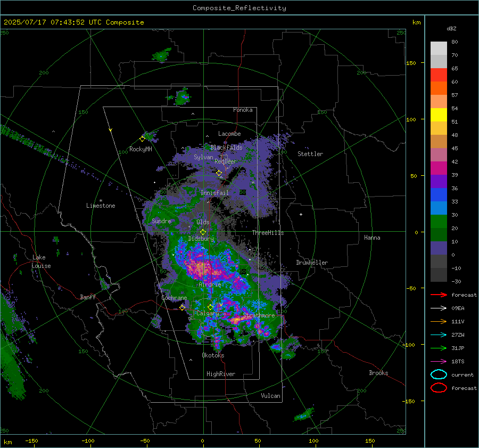
Task: Click the 60 dBZ red swatch
Action: coord(439,75)
